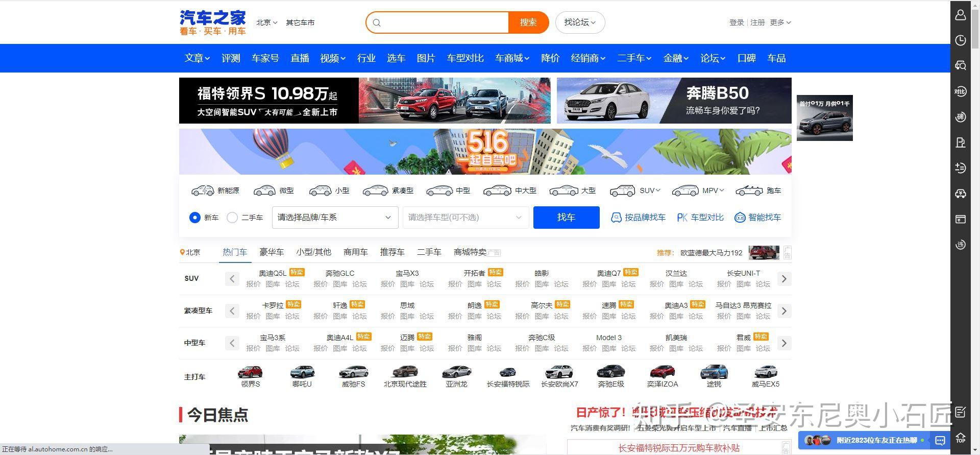Open the 516一起自驾吧 banner
The image size is (980, 455).
tap(485, 152)
